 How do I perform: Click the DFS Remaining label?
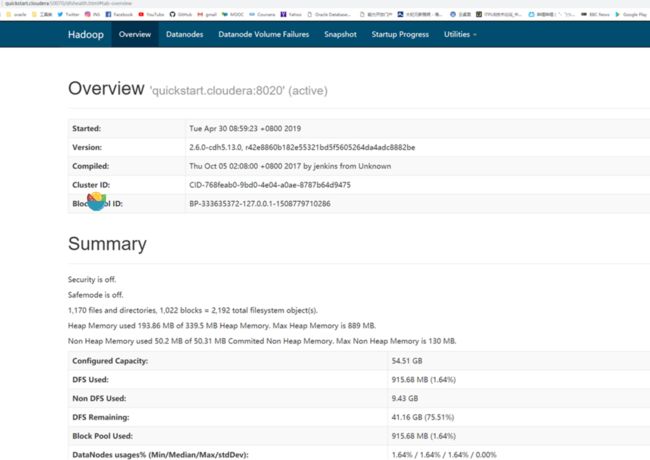pos(101,417)
